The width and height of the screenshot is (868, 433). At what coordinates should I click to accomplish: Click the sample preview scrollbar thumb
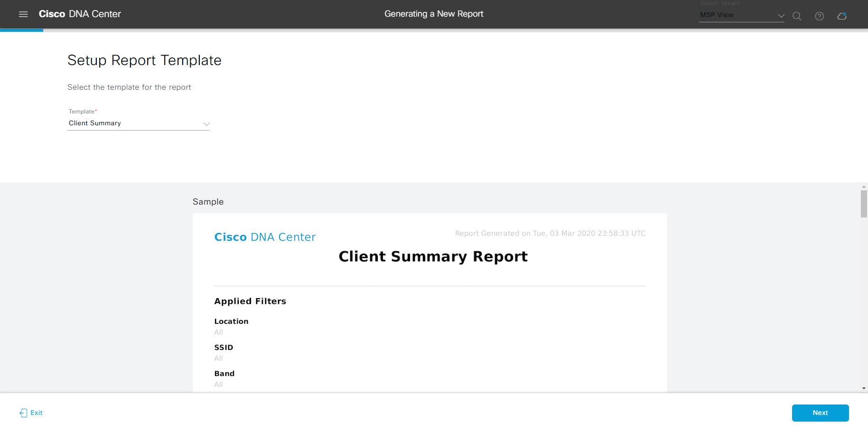pyautogui.click(x=864, y=204)
